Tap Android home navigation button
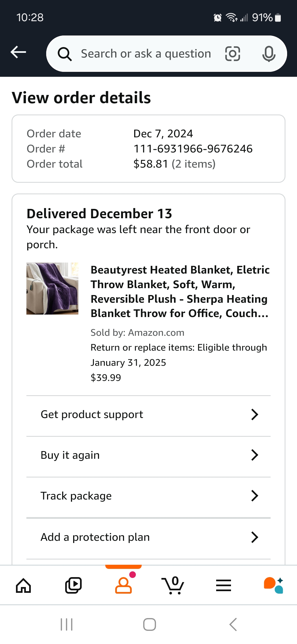Image resolution: width=297 pixels, height=644 pixels. click(150, 624)
